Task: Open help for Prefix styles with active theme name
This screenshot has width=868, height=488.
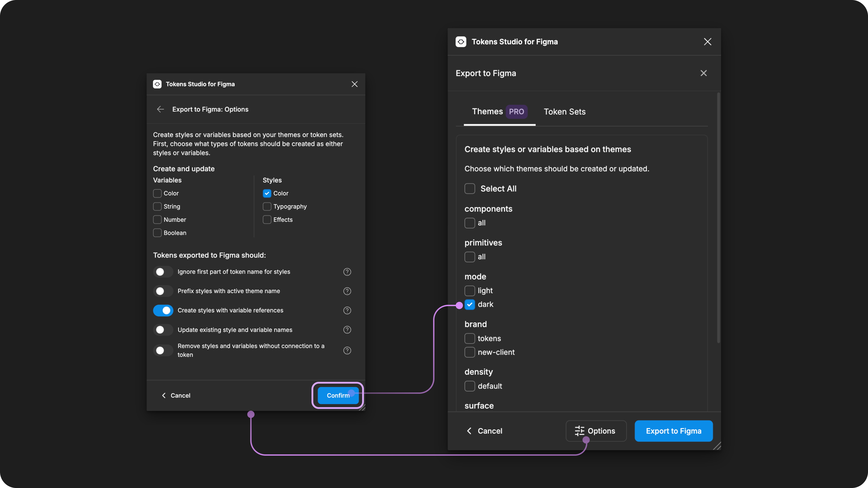Action: coord(347,291)
